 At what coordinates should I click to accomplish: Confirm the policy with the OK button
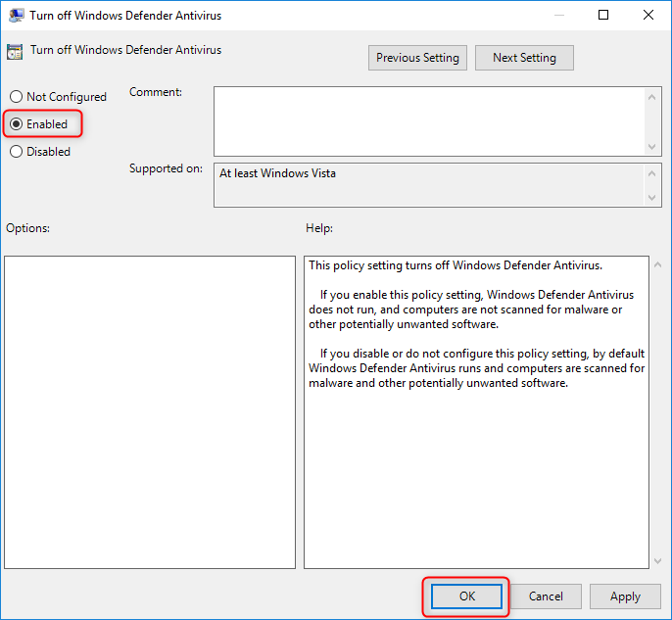pos(466,596)
